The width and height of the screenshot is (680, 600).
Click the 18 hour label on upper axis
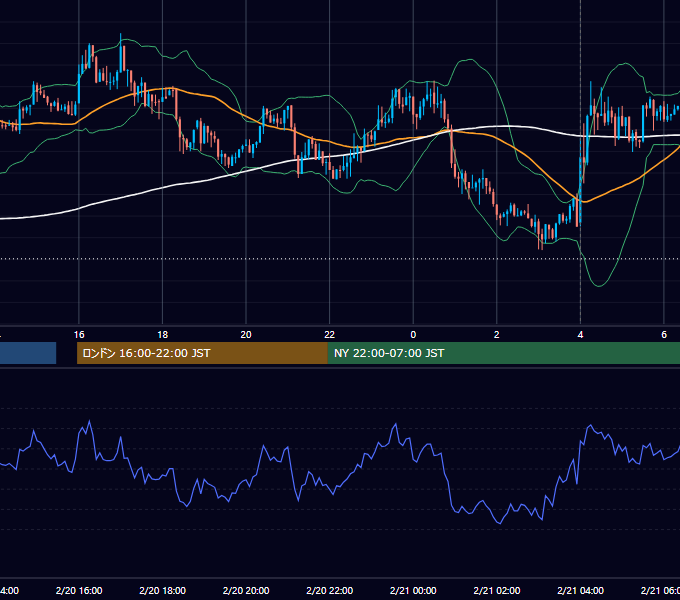click(x=163, y=335)
